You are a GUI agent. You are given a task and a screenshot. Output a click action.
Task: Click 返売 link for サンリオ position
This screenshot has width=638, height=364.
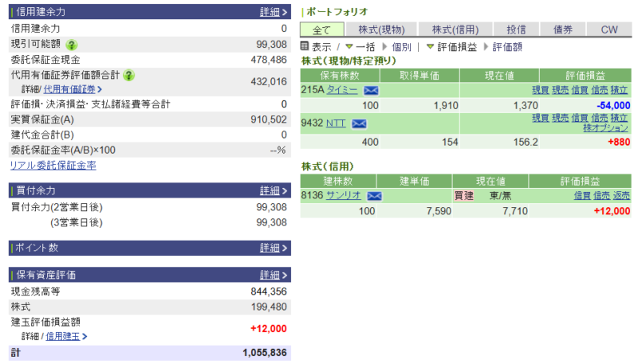[620, 196]
